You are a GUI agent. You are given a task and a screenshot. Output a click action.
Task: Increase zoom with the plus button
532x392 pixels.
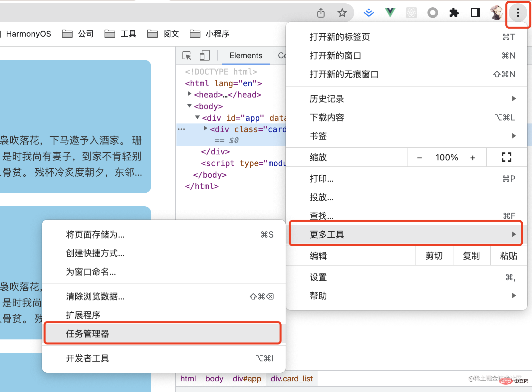(473, 158)
